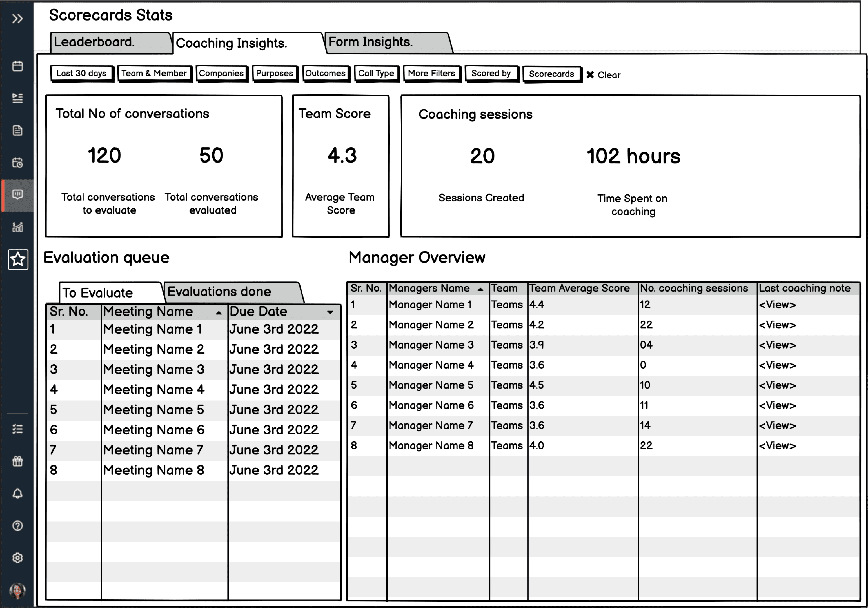Viewport: 868px width, 608px height.
Task: View last coaching note for Manager Name 1
Action: [x=778, y=305]
